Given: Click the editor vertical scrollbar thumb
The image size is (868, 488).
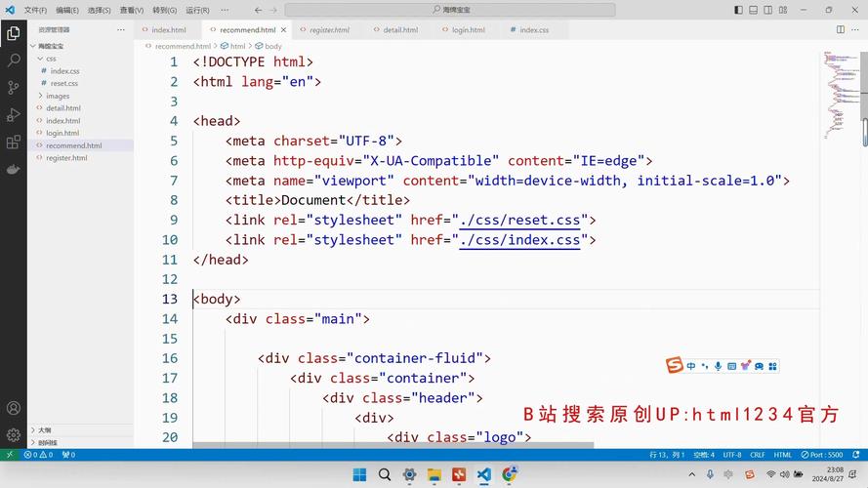Looking at the screenshot, I should [x=864, y=85].
